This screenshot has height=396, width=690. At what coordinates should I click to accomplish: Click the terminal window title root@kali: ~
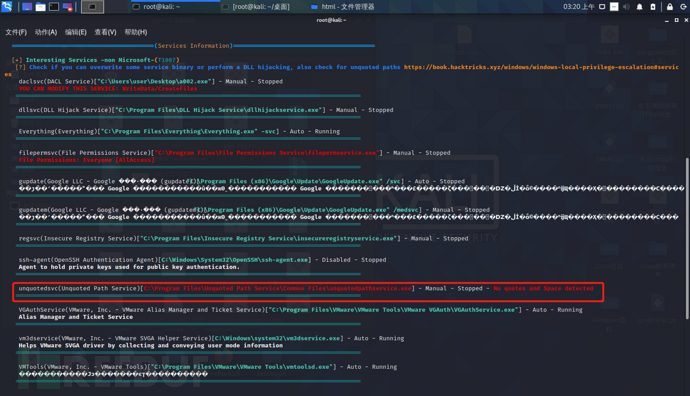point(331,20)
